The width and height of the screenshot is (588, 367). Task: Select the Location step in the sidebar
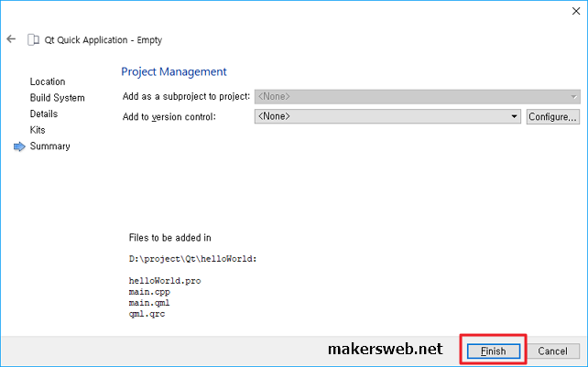coord(48,81)
